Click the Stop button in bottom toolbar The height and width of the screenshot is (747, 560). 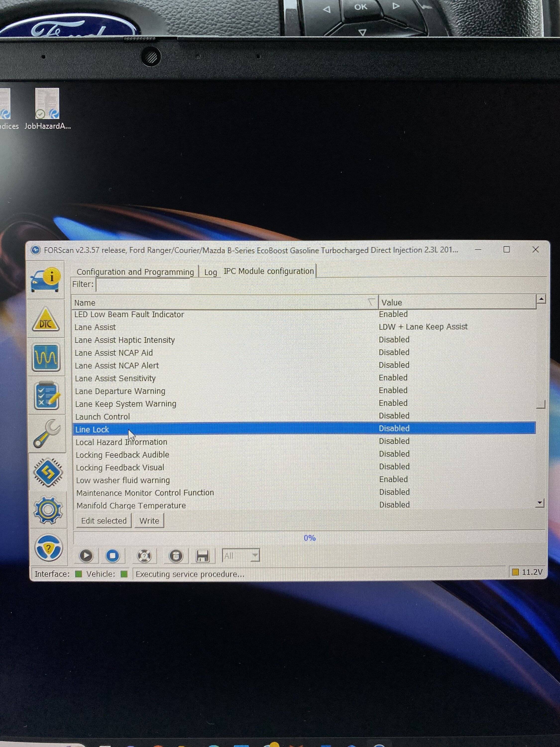coord(113,556)
